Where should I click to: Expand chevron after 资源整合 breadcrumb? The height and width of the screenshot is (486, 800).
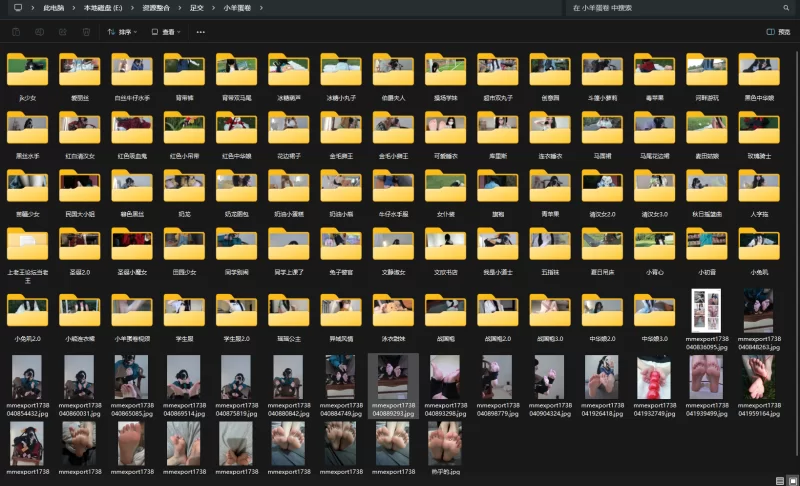[180, 8]
